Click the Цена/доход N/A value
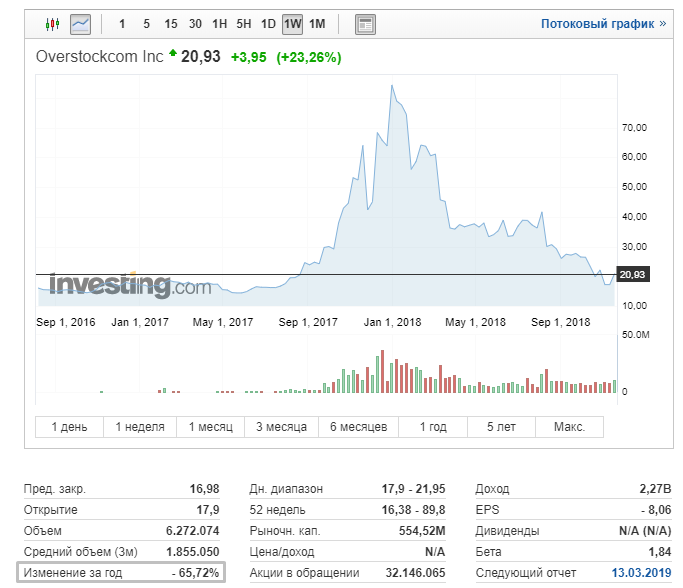The height and width of the screenshot is (588, 683). coord(435,551)
